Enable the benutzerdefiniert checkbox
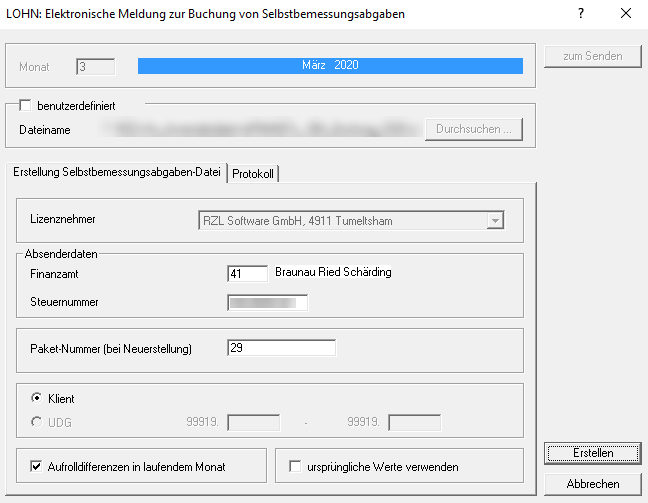 tap(26, 104)
